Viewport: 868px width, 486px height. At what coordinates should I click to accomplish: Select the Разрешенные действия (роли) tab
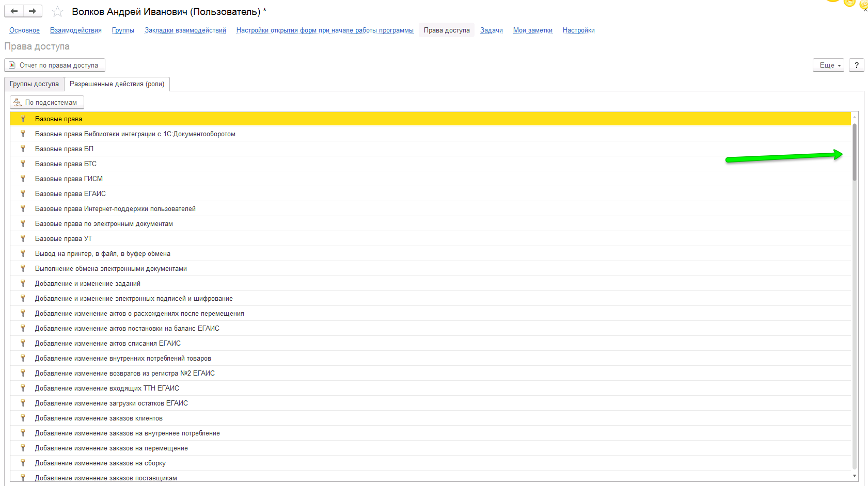tap(117, 84)
